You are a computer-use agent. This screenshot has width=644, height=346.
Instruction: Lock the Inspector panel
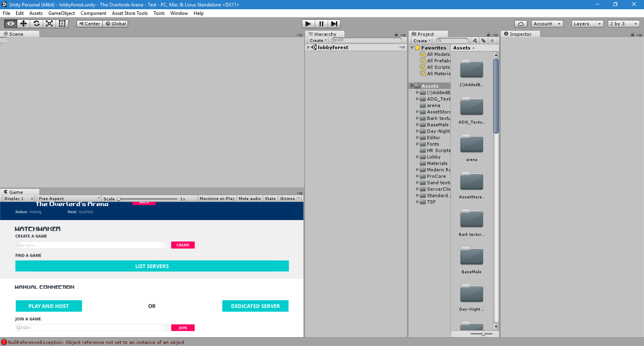632,35
